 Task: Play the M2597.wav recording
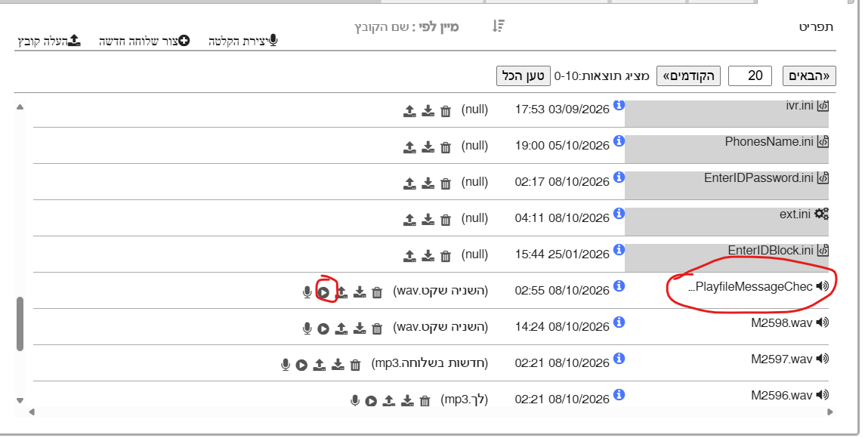click(301, 365)
